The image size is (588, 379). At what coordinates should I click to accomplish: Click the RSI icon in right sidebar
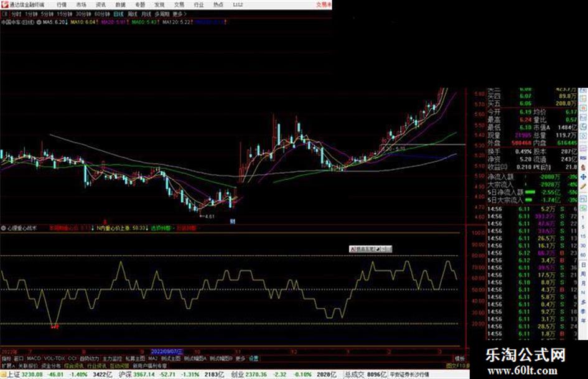point(583,158)
